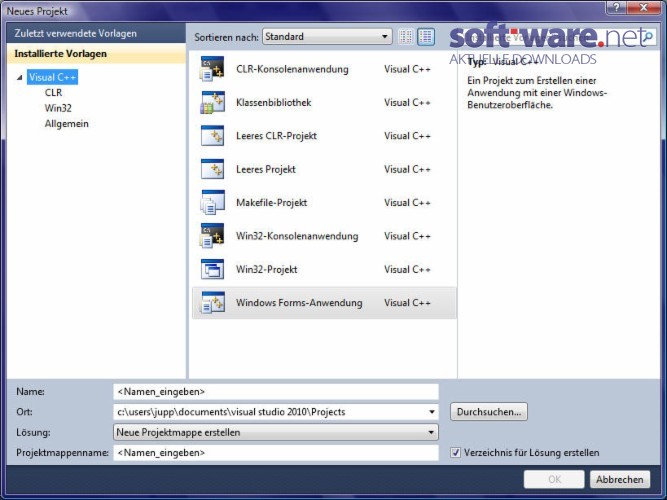Collapse the Visual C++ tree node arrow
The image size is (667, 500).
pyautogui.click(x=20, y=77)
